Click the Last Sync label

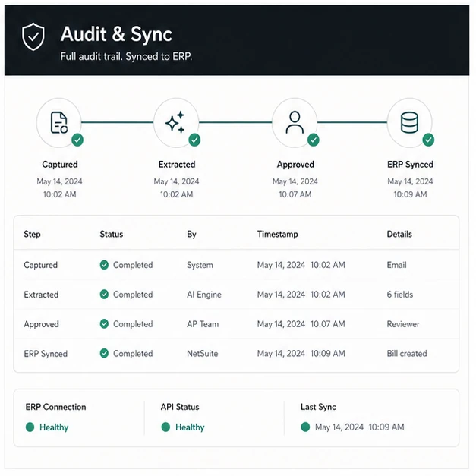pyautogui.click(x=318, y=407)
